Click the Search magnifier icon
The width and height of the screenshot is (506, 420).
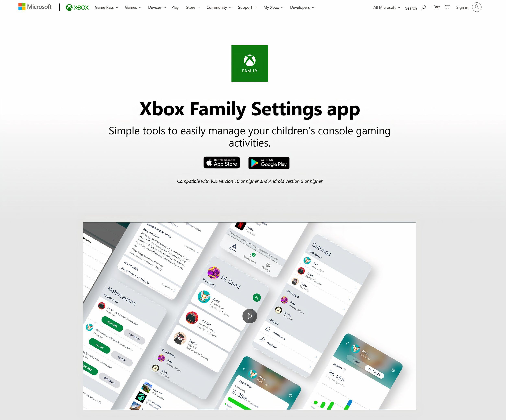(x=424, y=8)
